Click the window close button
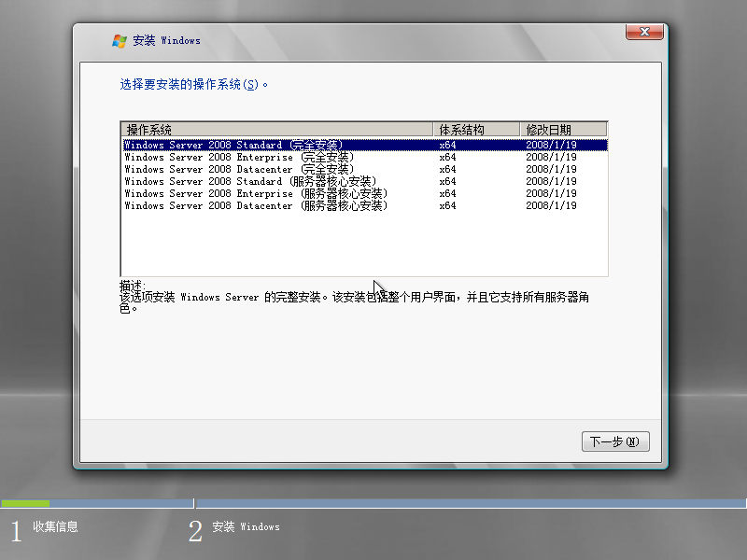 pos(643,32)
